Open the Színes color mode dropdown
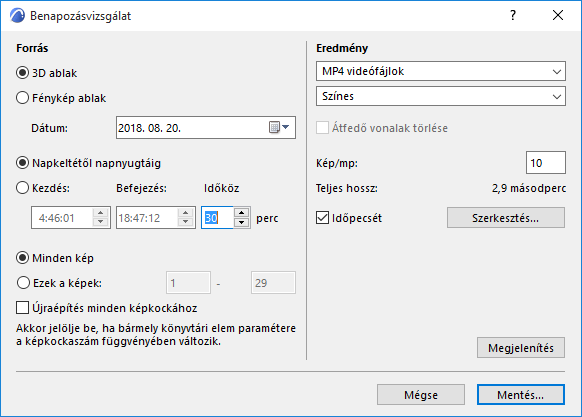 (x=441, y=96)
